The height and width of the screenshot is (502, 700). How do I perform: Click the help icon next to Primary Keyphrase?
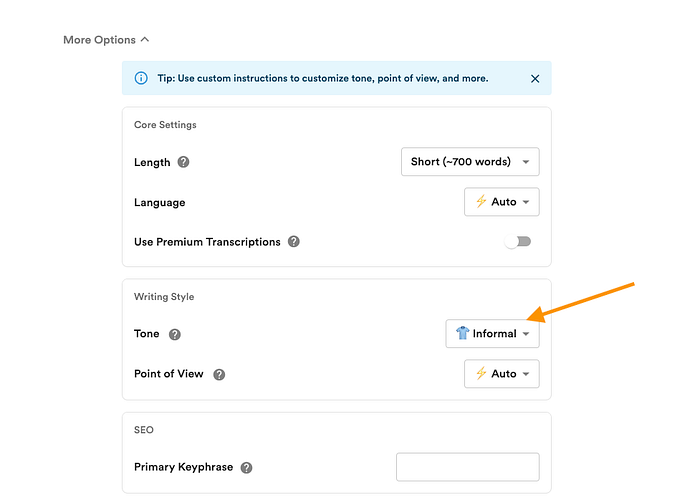click(x=246, y=467)
